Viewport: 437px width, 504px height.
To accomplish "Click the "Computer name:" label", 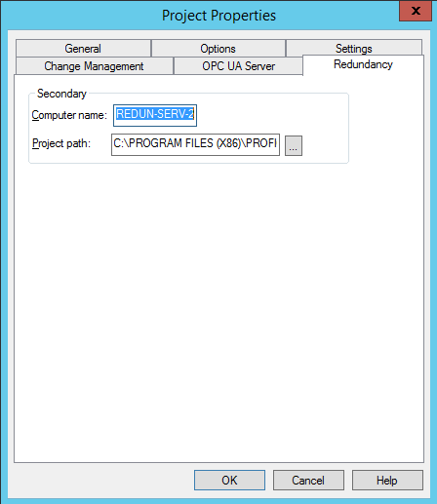I will coord(69,115).
